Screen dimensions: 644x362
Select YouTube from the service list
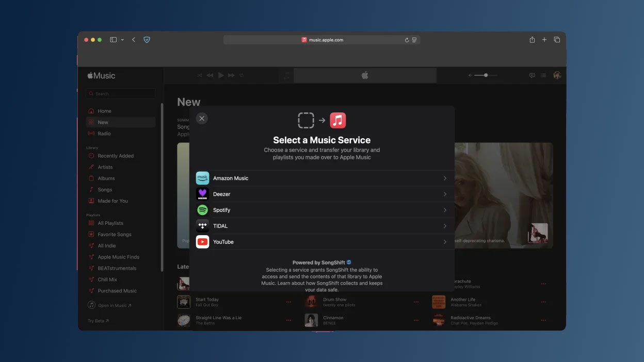pos(321,242)
